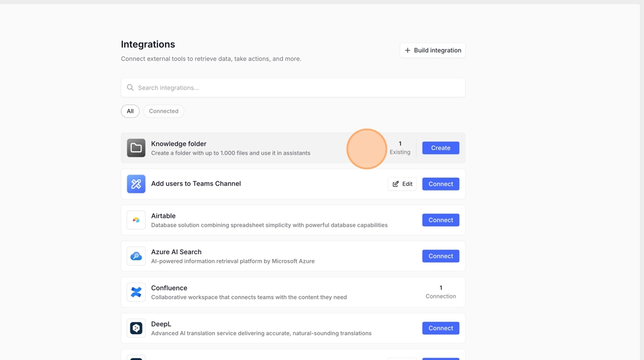The height and width of the screenshot is (360, 644).
Task: Click the DeepL logo icon
Action: click(136, 328)
